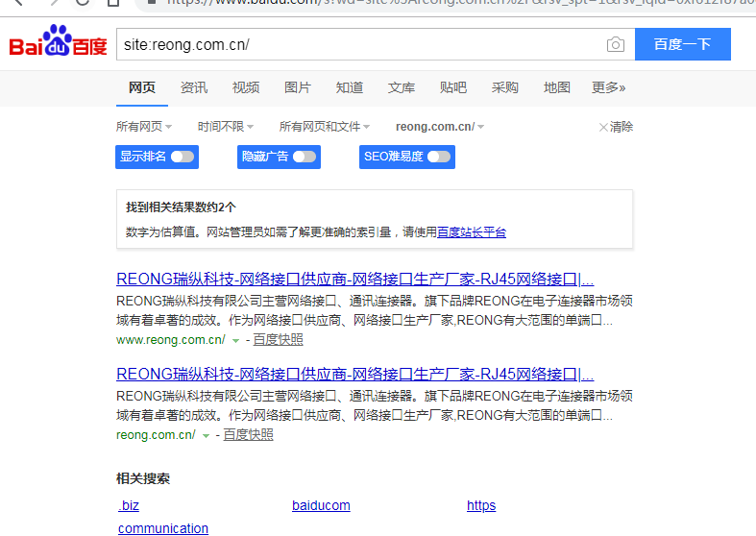Toggle the SEO难易度 switch
Screen dimensions: 756x536
point(439,157)
